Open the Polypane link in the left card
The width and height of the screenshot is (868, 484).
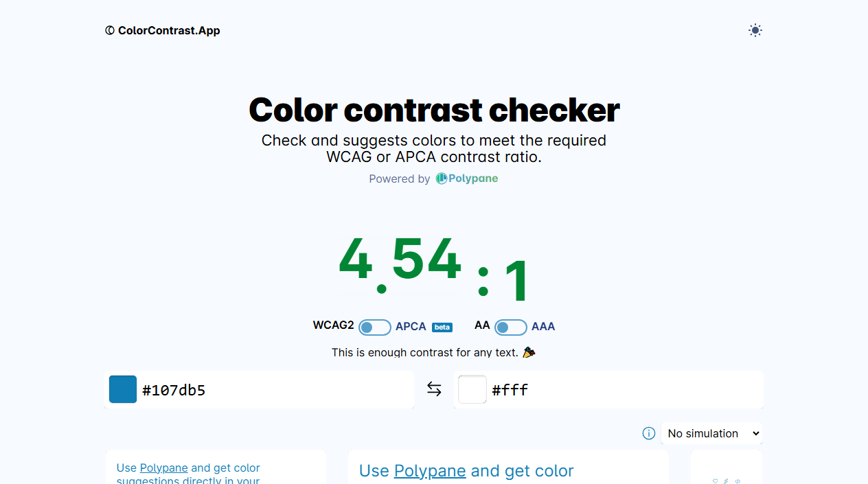(x=163, y=468)
